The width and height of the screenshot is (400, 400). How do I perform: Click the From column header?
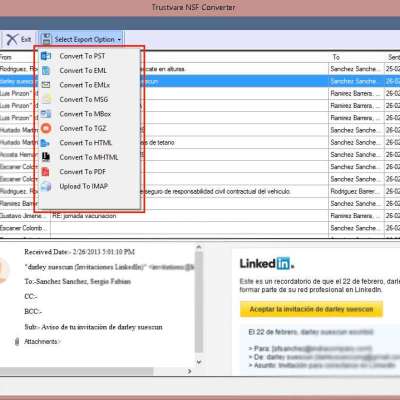(6, 57)
